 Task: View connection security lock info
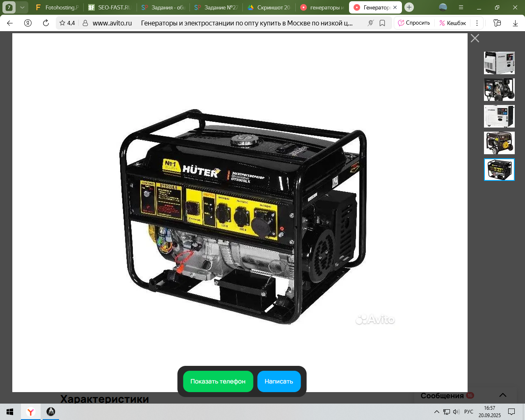pyautogui.click(x=85, y=23)
